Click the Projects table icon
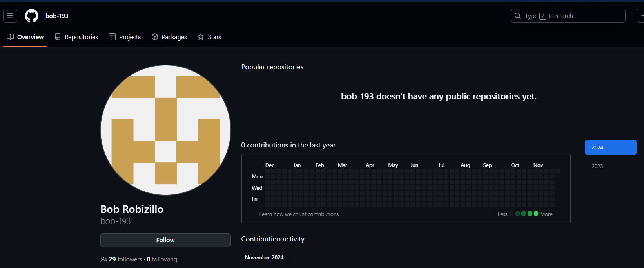Image resolution: width=644 pixels, height=268 pixels. (x=112, y=37)
